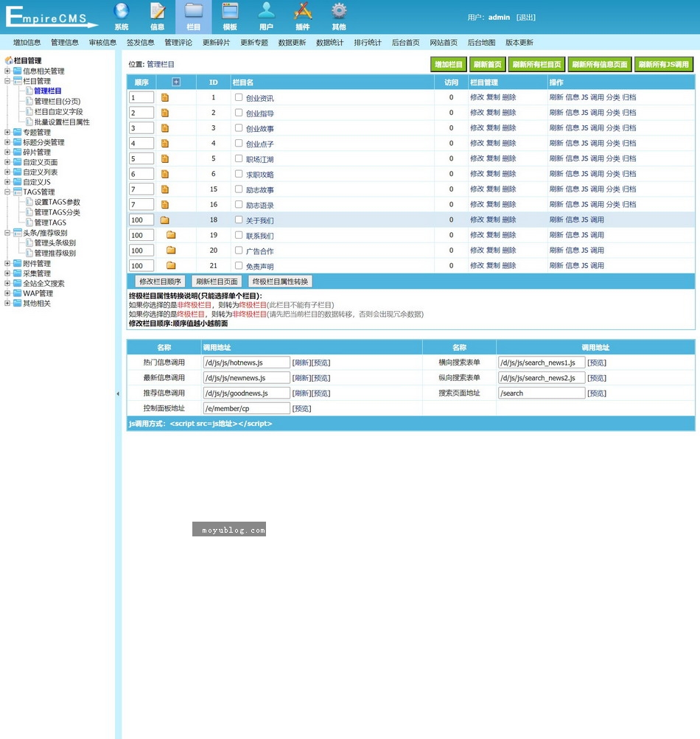This screenshot has height=739, width=700.
Task: Click the page icon in the 创业点子 row
Action: [165, 144]
